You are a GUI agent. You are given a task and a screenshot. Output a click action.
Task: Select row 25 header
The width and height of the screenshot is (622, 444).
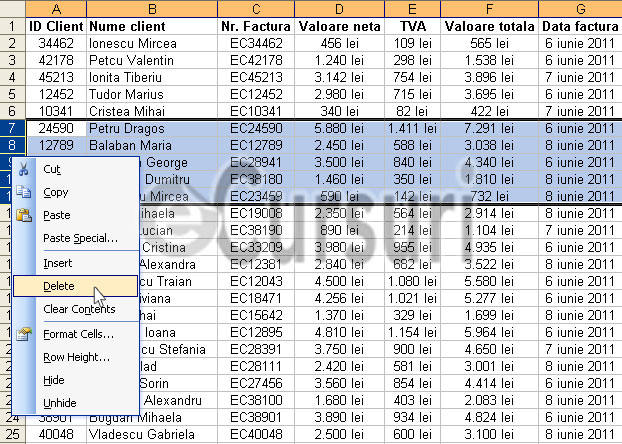coord(12,434)
